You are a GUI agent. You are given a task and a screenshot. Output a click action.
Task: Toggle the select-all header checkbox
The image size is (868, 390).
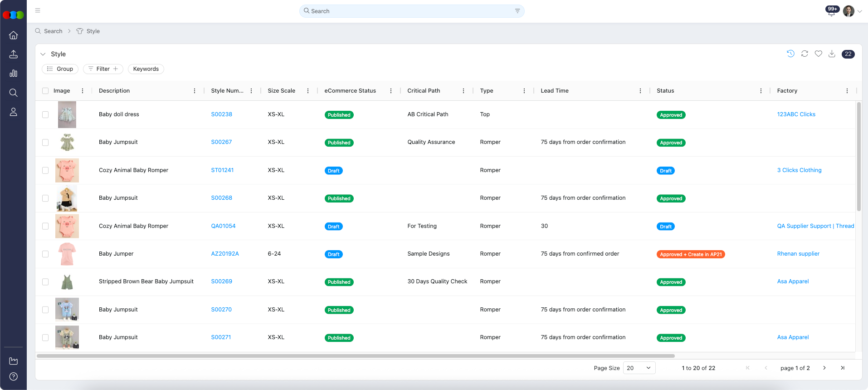coord(45,91)
